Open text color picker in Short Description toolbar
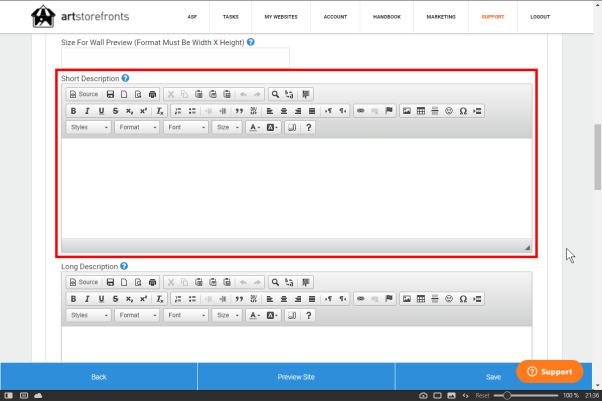The image size is (602, 401). tap(254, 128)
